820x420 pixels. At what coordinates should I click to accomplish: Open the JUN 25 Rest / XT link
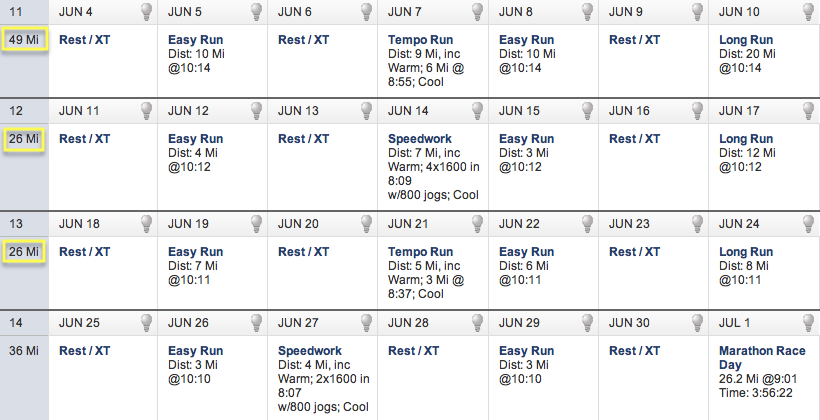point(85,350)
